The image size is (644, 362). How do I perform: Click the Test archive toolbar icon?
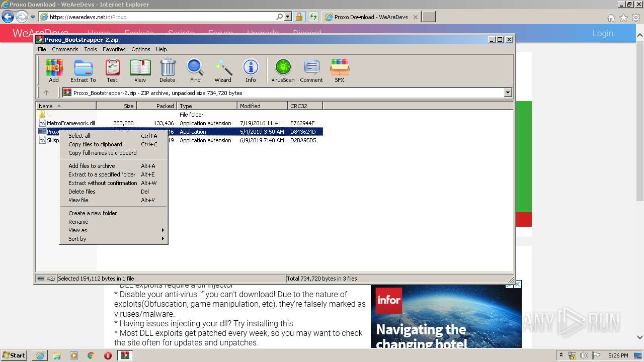[x=112, y=70]
